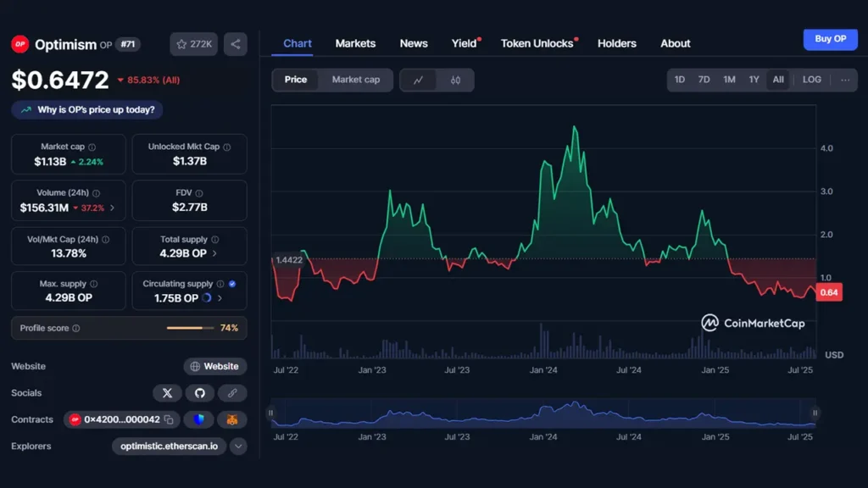Click the Profile score info icon

[x=75, y=328]
